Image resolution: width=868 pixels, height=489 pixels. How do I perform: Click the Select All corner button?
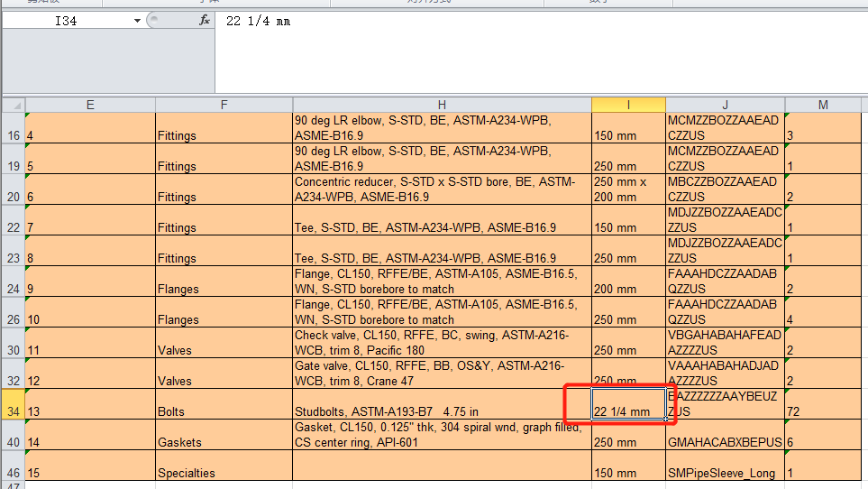point(14,106)
